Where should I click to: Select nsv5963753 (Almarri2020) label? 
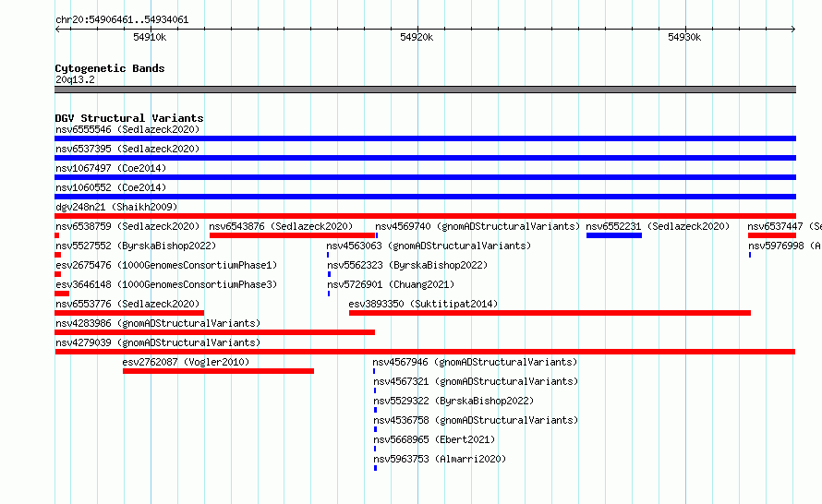(440, 459)
